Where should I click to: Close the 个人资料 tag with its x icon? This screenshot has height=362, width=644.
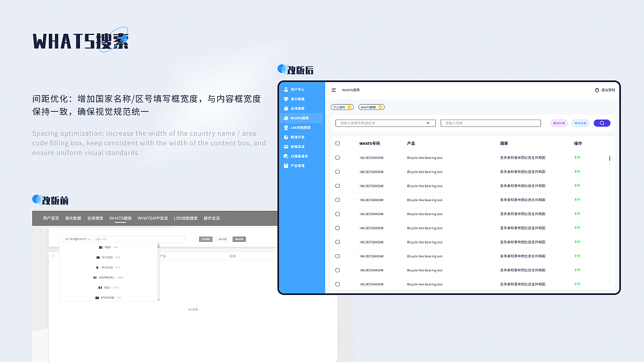[x=350, y=107]
